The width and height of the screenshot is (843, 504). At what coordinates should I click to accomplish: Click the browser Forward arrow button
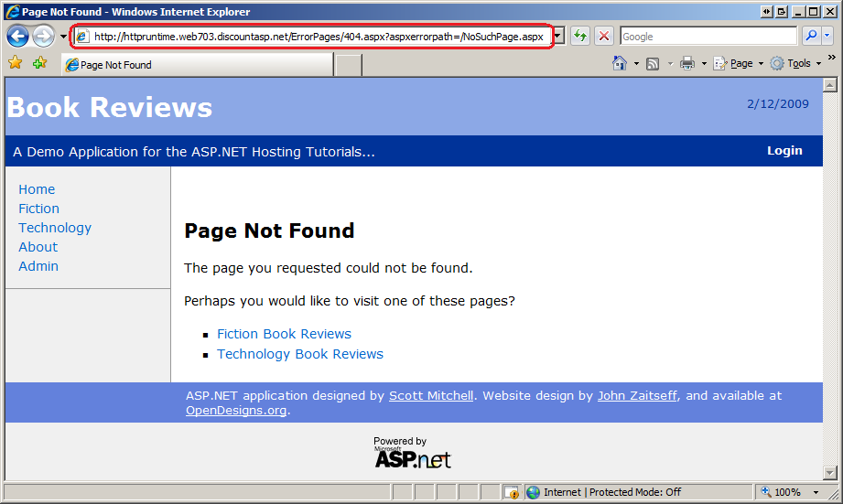(x=43, y=37)
